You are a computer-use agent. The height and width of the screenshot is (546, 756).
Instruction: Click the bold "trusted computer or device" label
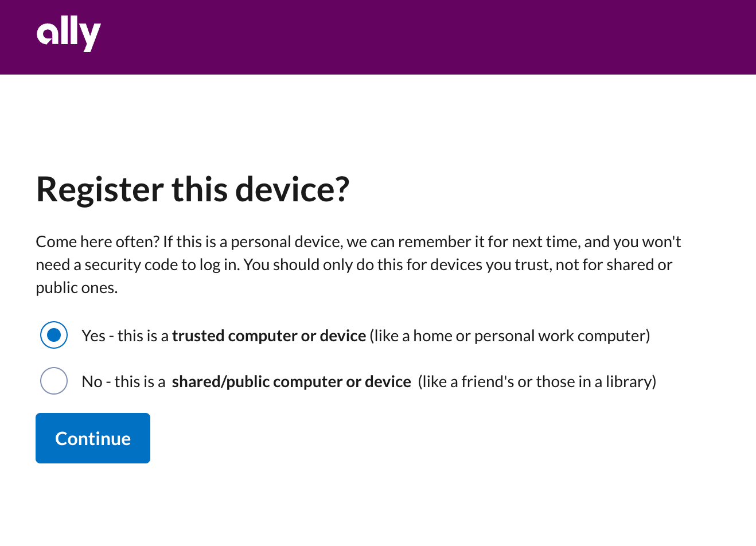(268, 336)
